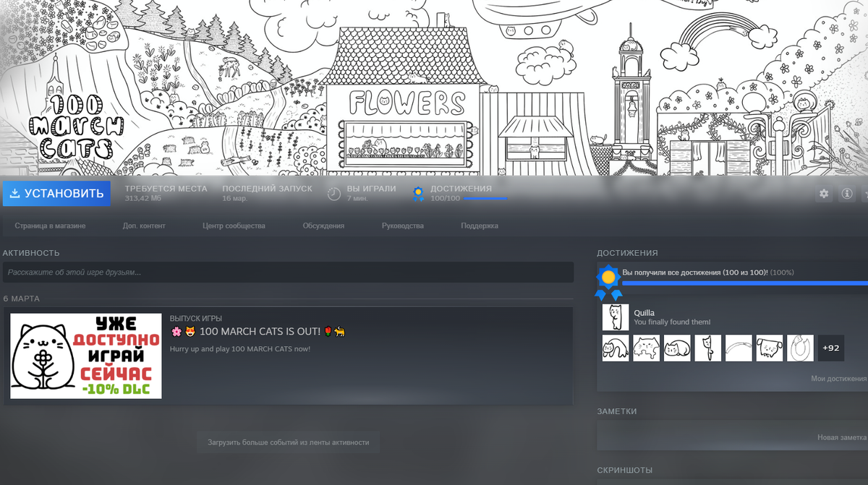
Task: Click the ТРЕБУЕТСЯ МЕСТА 313,42 МБ text
Action: click(x=166, y=193)
